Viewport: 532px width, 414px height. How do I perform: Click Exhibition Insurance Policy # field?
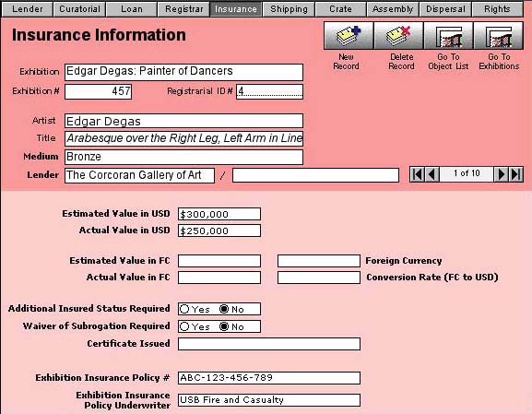[x=269, y=378]
